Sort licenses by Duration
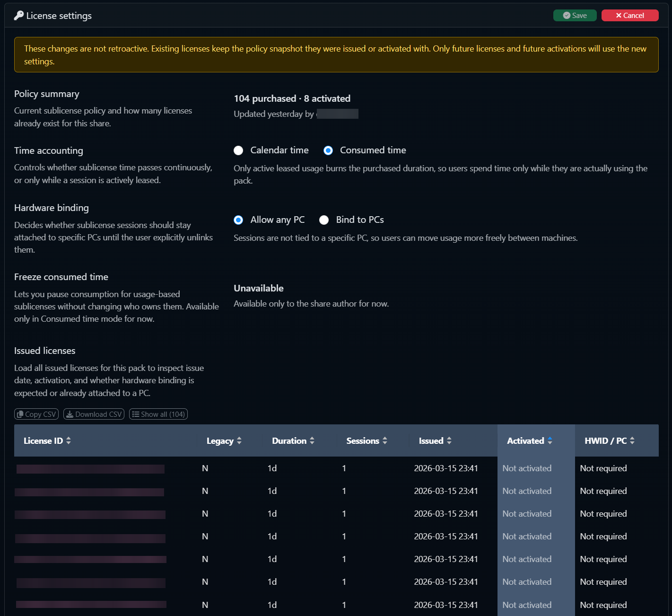 point(313,440)
